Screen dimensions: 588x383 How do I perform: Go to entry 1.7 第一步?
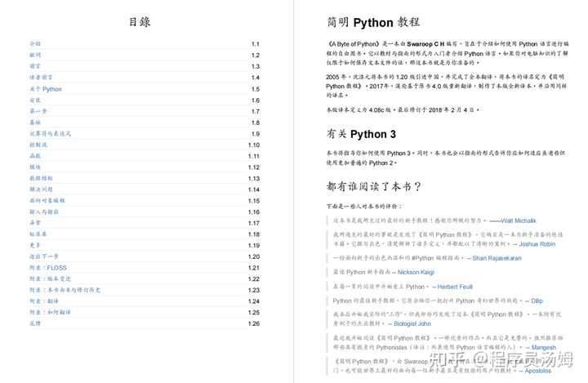[38, 111]
